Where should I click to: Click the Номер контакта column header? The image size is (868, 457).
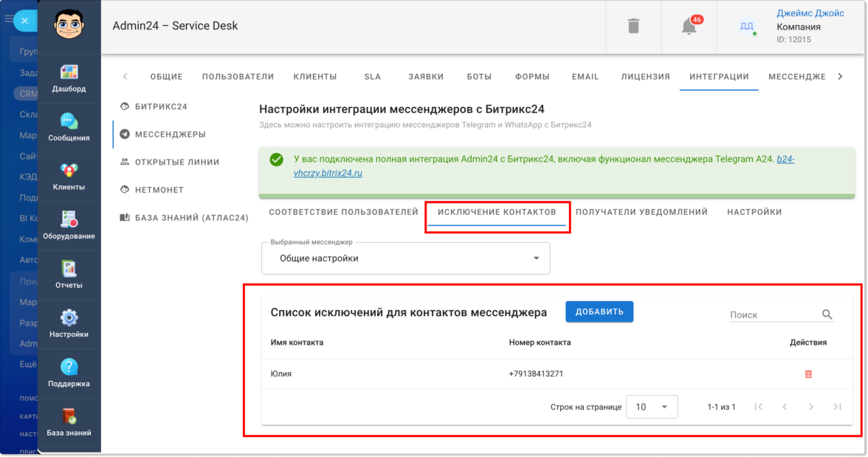click(540, 343)
